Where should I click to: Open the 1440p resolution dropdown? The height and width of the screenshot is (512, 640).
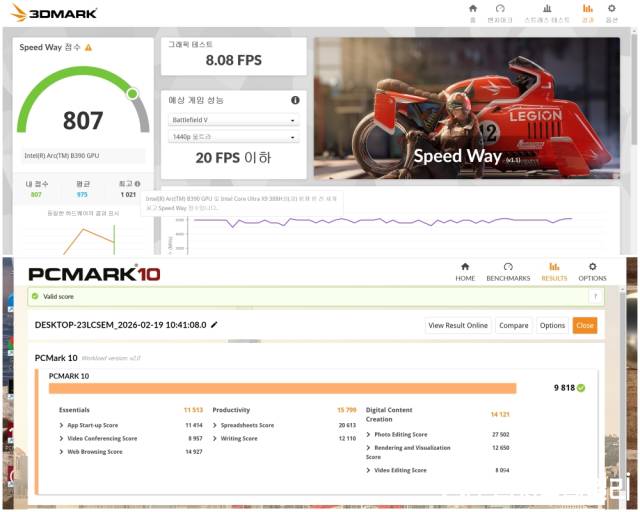coord(233,137)
